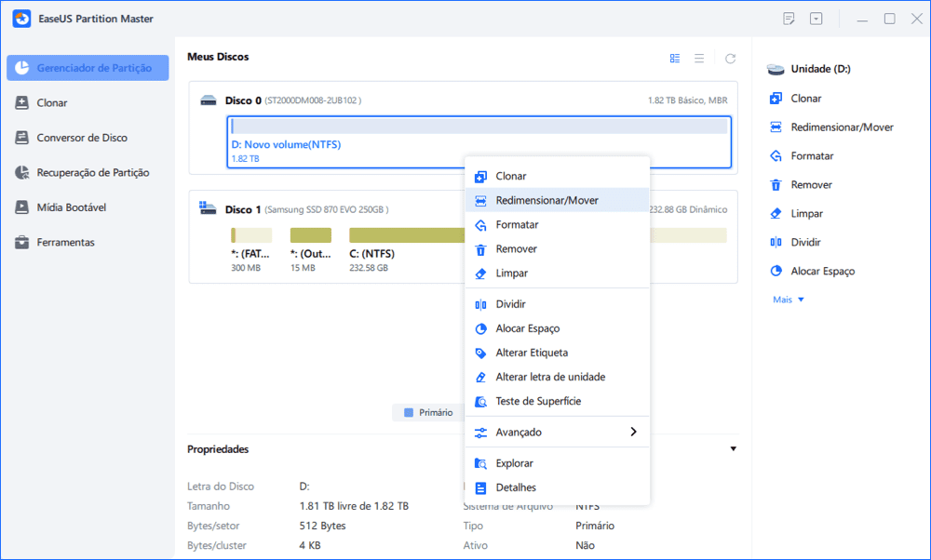Choose Alterar Etiqueta from the context menu
931x560 pixels.
point(558,353)
